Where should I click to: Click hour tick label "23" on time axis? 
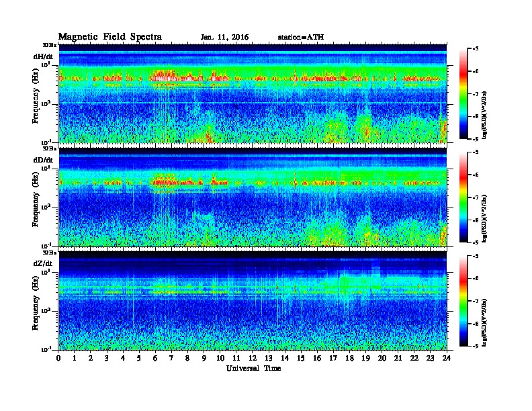[430, 359]
